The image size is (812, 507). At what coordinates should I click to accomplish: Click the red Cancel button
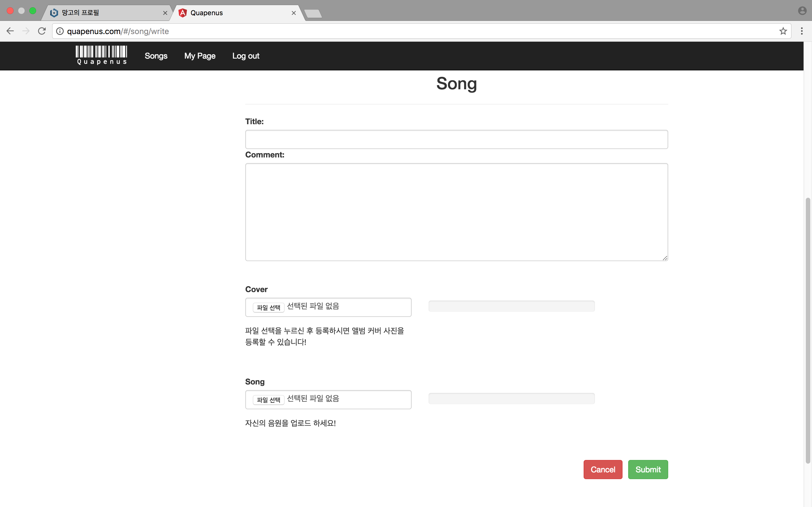click(603, 470)
